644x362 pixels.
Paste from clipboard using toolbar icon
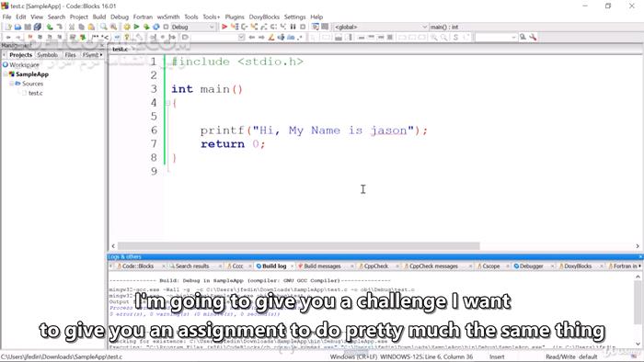pos(91,27)
